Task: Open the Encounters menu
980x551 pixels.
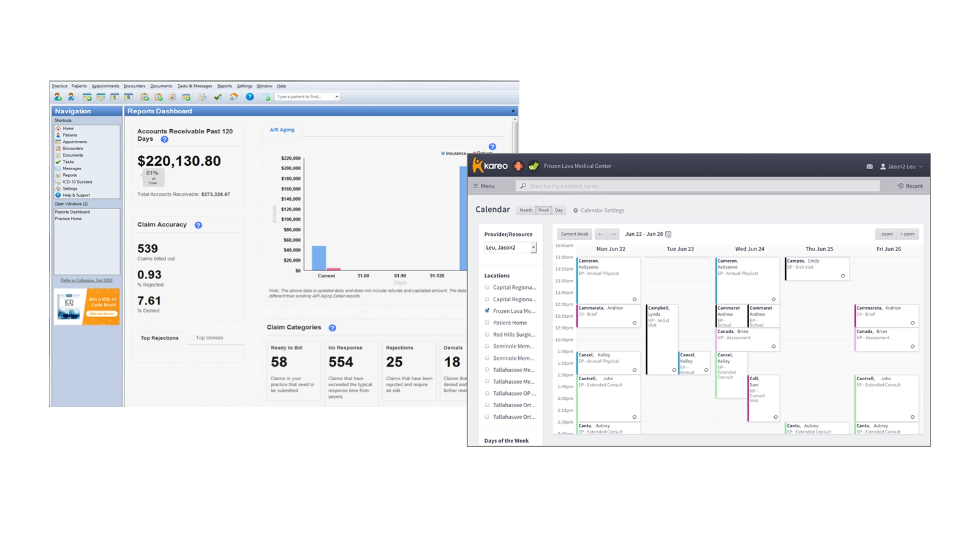Action: click(x=134, y=86)
